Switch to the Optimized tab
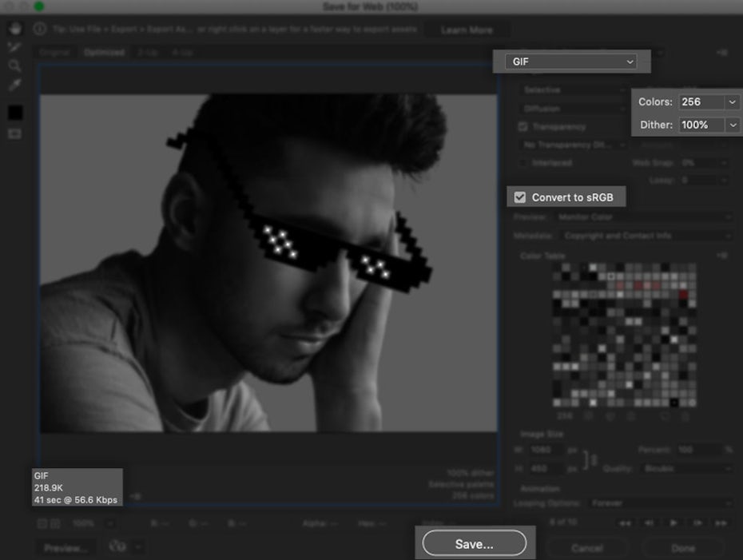 [x=104, y=53]
